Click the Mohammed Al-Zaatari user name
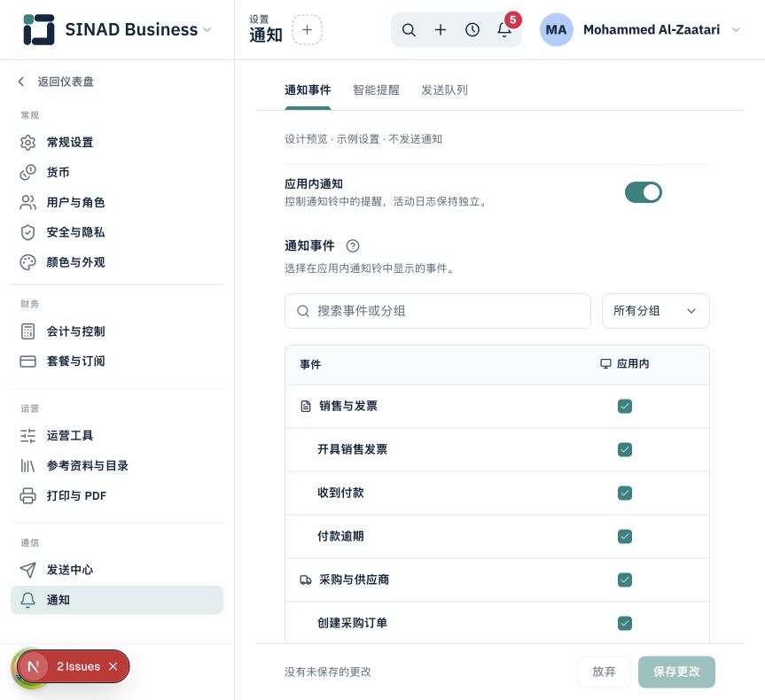765x700 pixels. tap(652, 30)
